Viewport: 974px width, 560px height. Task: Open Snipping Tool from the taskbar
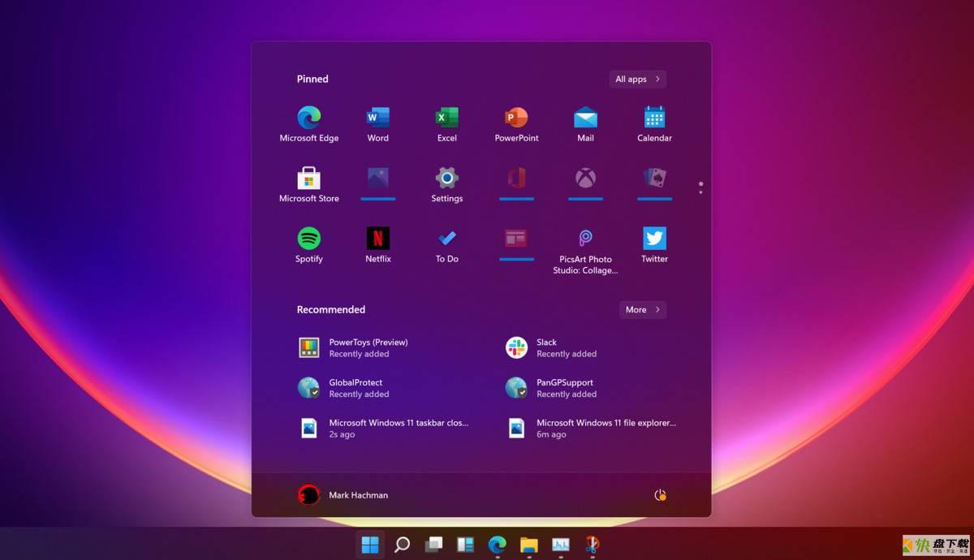click(593, 544)
